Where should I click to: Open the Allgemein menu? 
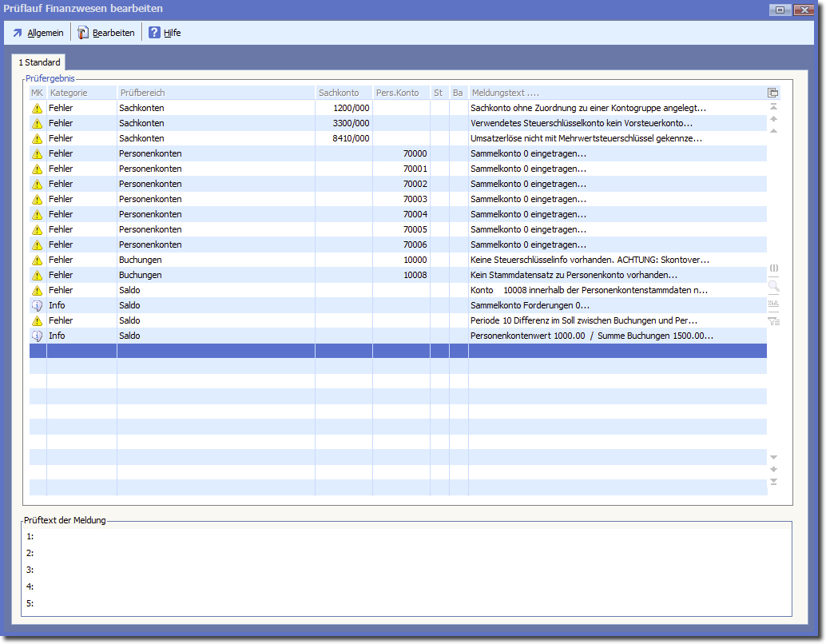(38, 33)
